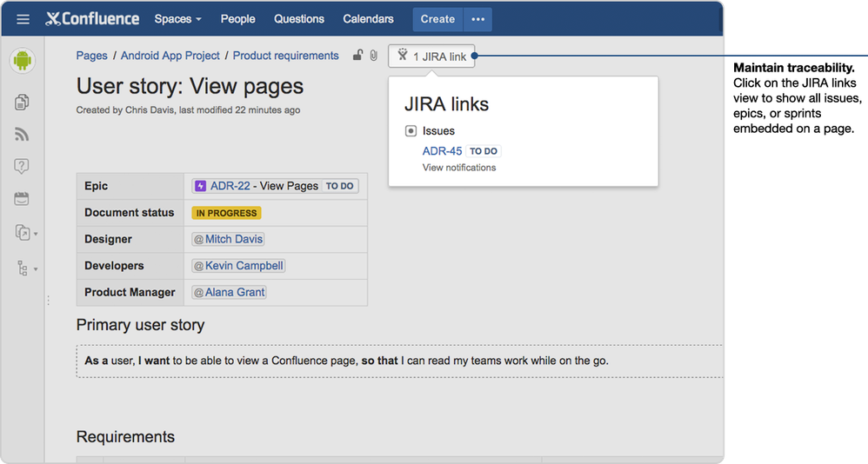The image size is (868, 464).
Task: Open Pages icon in sidebar
Action: coord(22,102)
